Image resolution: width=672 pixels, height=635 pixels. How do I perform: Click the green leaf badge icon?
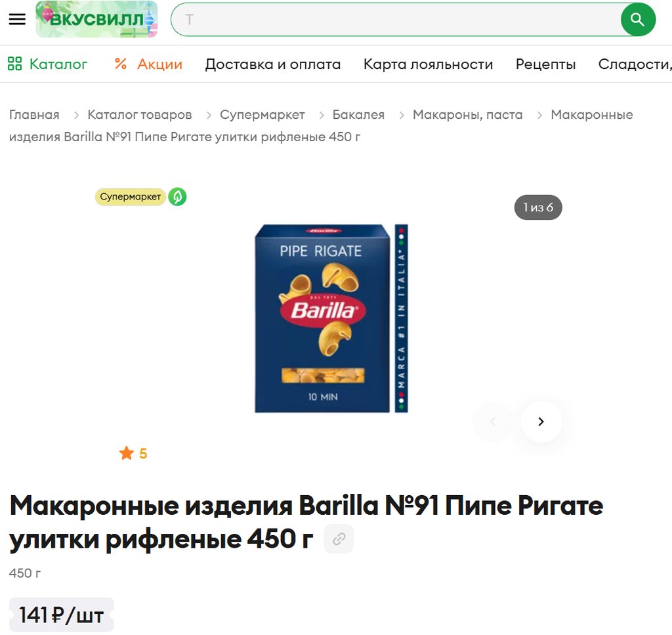click(x=177, y=197)
